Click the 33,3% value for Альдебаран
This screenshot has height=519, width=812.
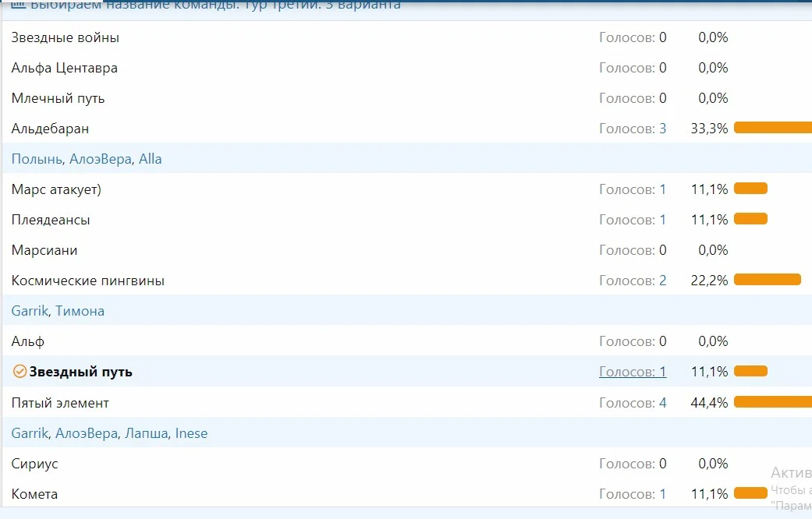tap(710, 129)
